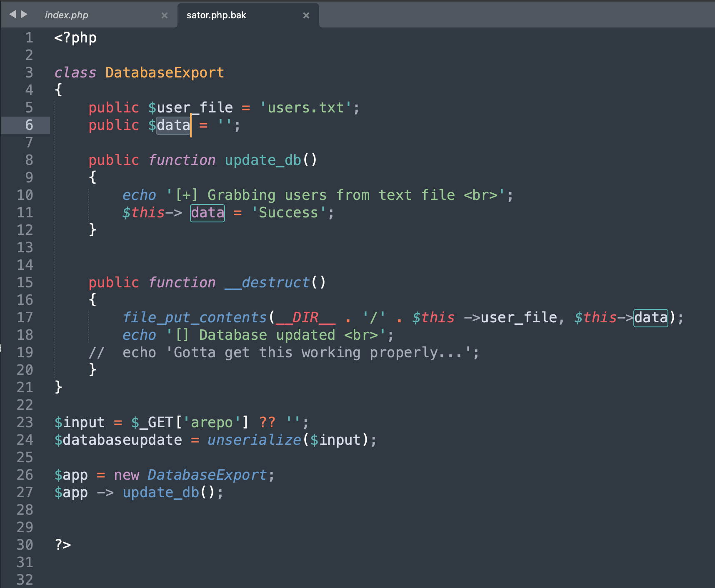Screen dimensions: 715x588
Task: Click the DatabaseExport class name in the class declaration
Action: [165, 73]
